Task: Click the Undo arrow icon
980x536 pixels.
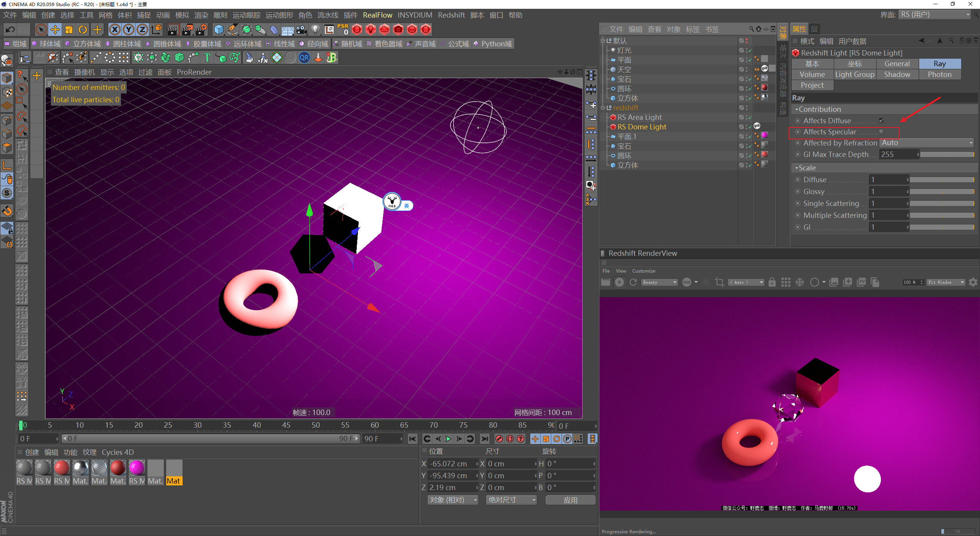Action: pos(10,29)
